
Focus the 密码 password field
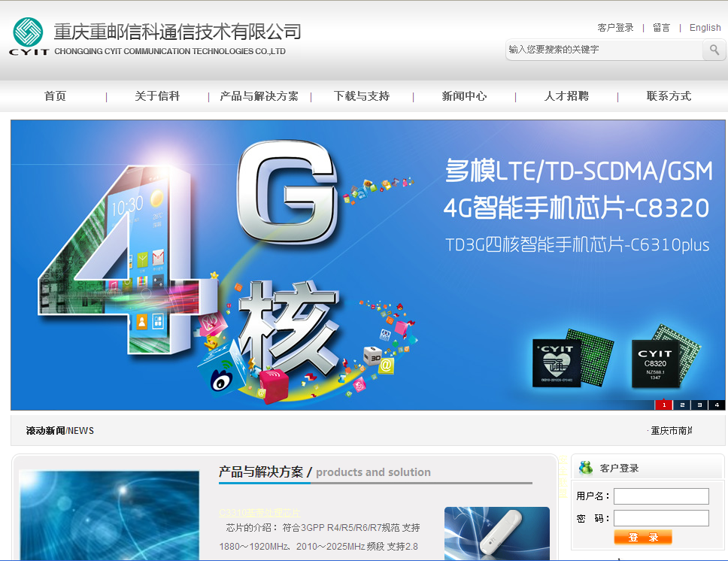pos(661,518)
